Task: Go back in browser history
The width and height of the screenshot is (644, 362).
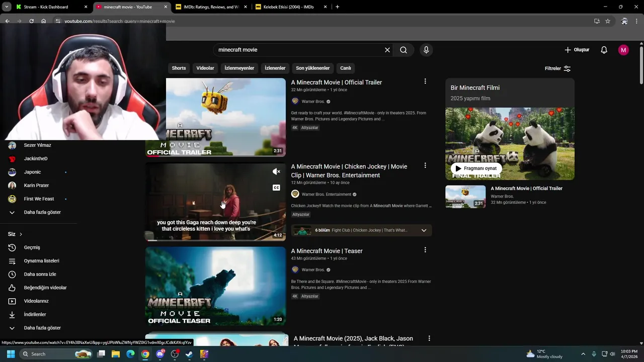Action: (x=7, y=21)
